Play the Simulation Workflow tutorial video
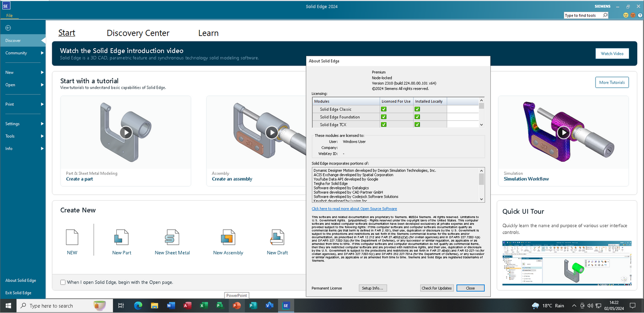 click(564, 132)
